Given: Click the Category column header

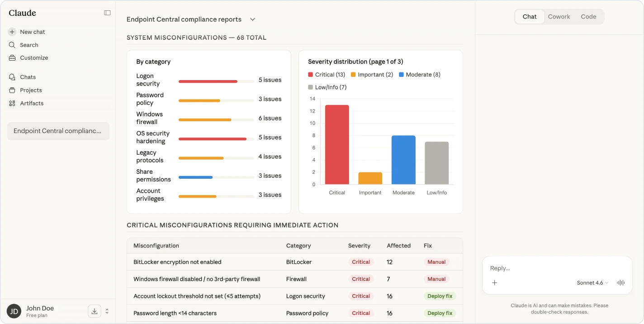Looking at the screenshot, I should tap(298, 246).
